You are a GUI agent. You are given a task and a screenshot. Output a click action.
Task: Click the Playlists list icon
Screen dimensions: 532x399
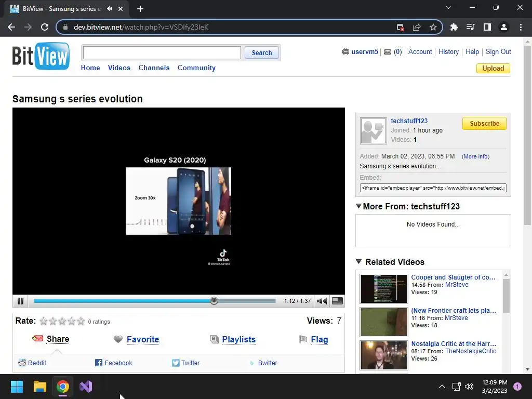click(x=215, y=339)
